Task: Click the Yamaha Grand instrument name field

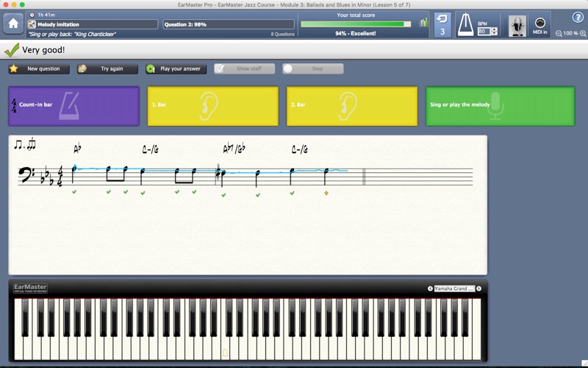Action: click(454, 289)
